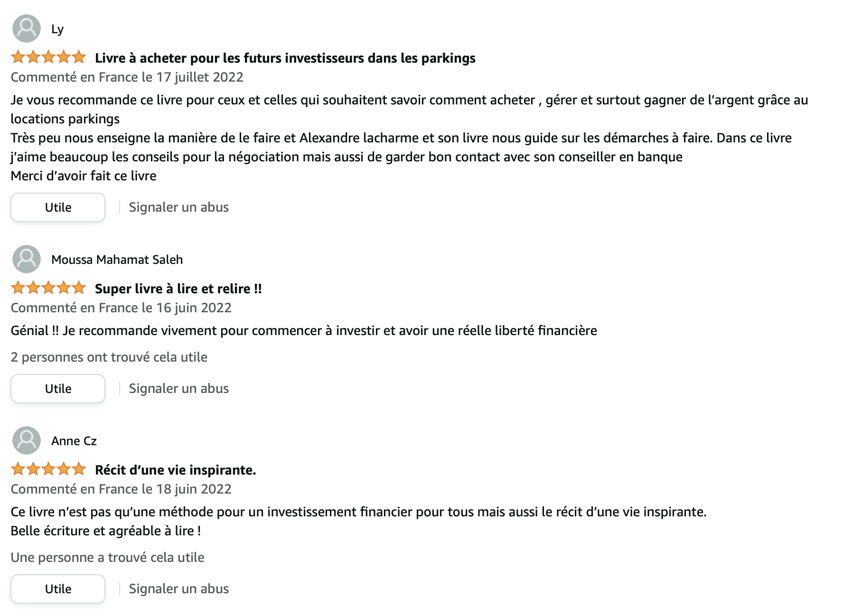Image resolution: width=862 pixels, height=616 pixels.
Task: Open Anne Cz's profile name
Action: click(x=74, y=441)
